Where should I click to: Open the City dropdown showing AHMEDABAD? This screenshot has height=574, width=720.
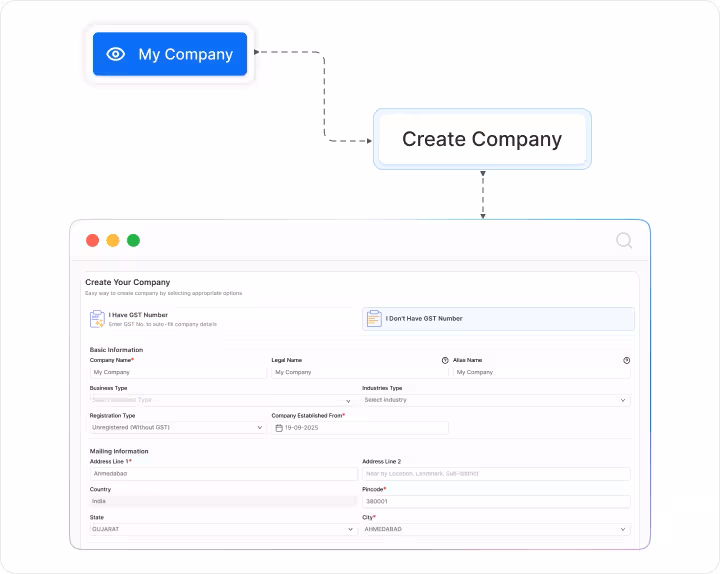tap(496, 529)
